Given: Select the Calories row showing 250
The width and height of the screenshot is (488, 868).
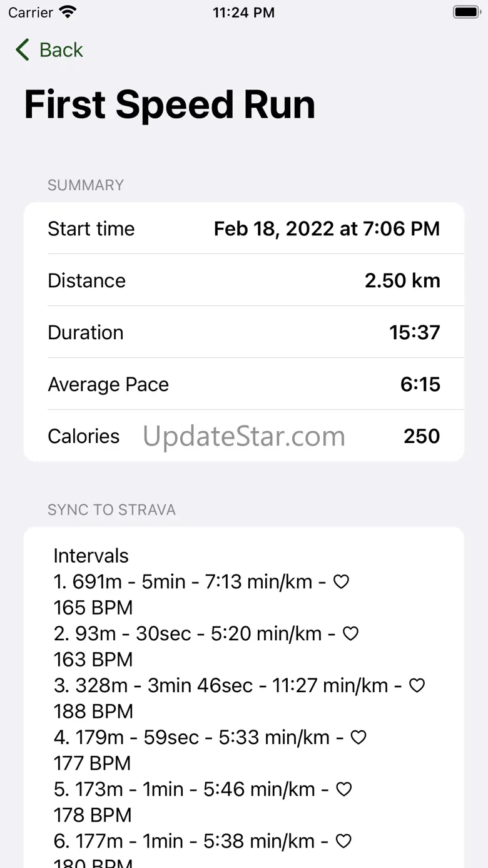Looking at the screenshot, I should (x=244, y=436).
